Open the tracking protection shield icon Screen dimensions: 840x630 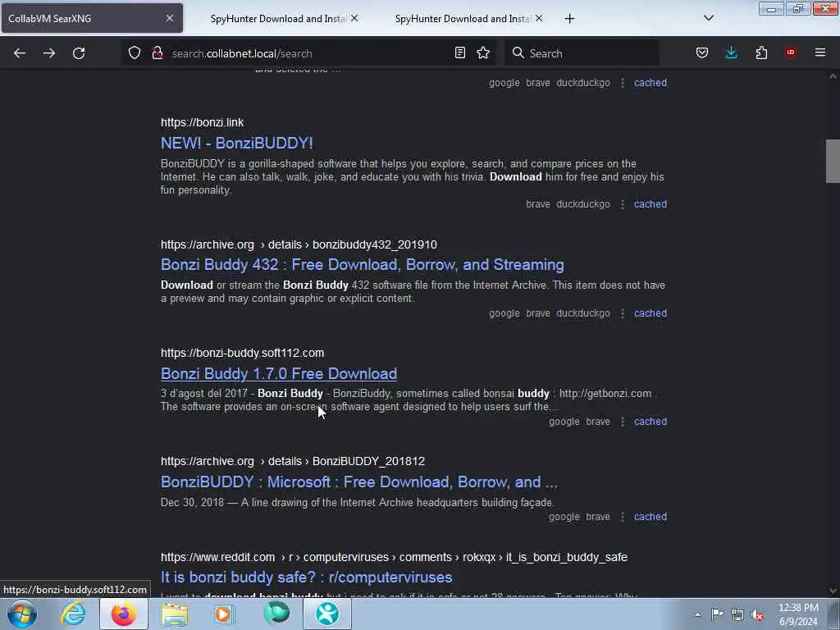click(135, 52)
